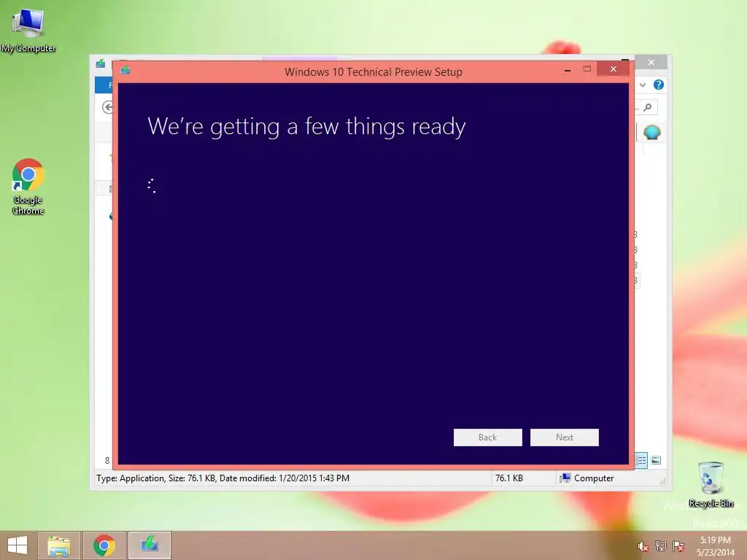Minimize the Windows 10 Setup window
This screenshot has width=747, height=560.
tap(568, 70)
